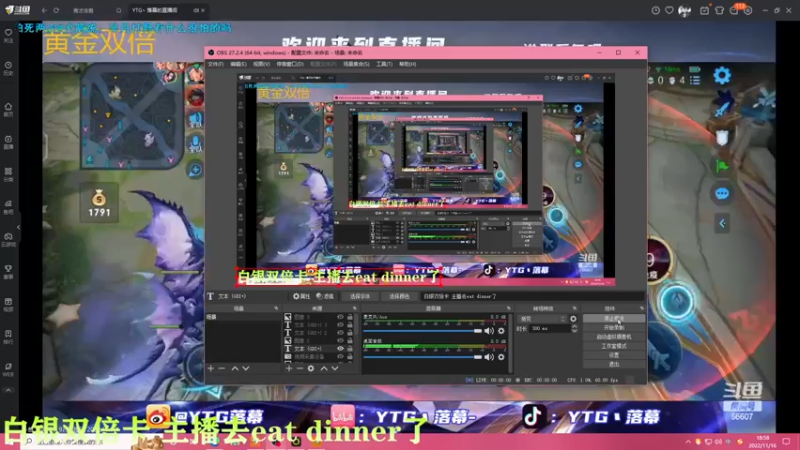Screen dimensions: 800x450
Task: Open the 编辑(E) menu in OBS
Action: click(238, 64)
